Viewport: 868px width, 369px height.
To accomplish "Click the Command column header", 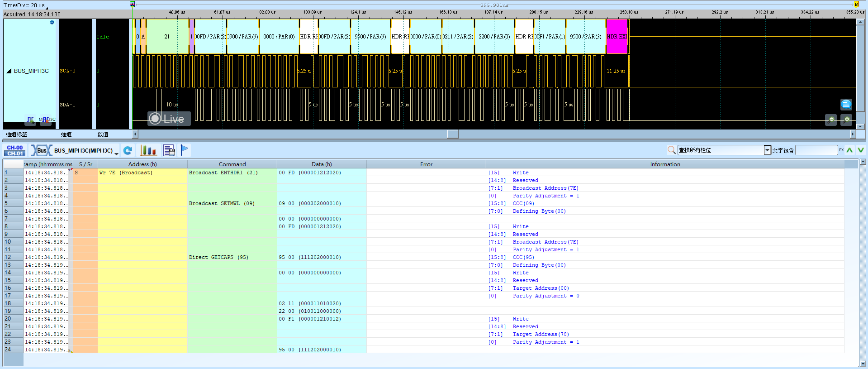I will coord(232,164).
